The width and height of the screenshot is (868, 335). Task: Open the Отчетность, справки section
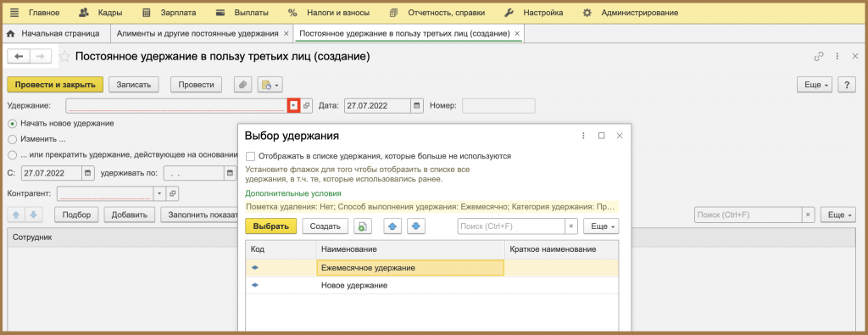[437, 12]
